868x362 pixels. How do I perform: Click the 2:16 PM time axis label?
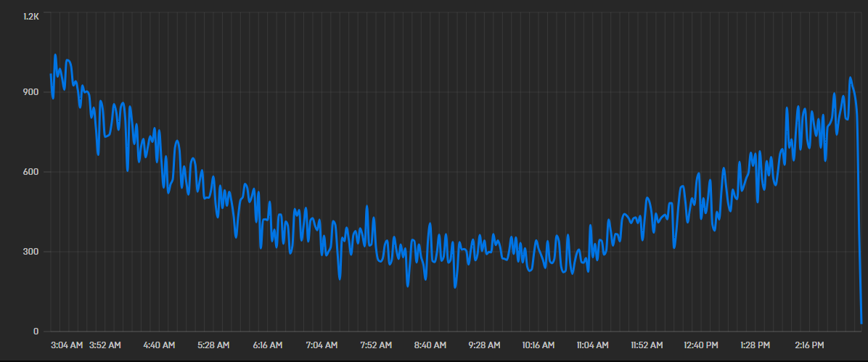pos(809,345)
